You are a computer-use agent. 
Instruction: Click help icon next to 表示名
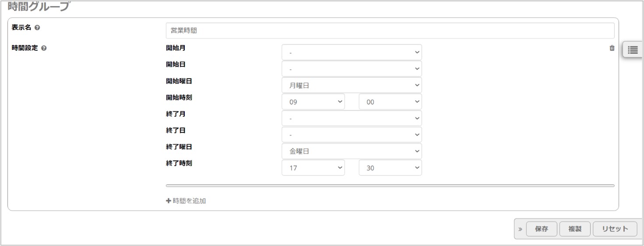(37, 28)
